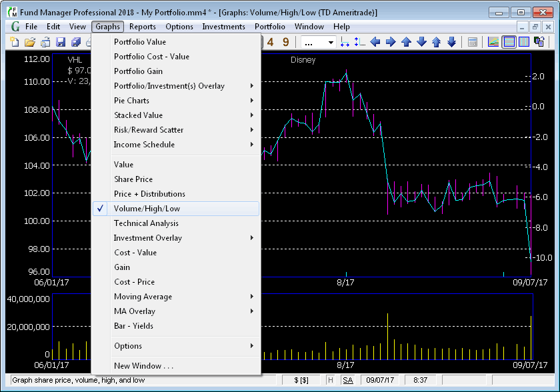The width and height of the screenshot is (560, 392).
Task: Open the Help menu
Action: point(341,27)
